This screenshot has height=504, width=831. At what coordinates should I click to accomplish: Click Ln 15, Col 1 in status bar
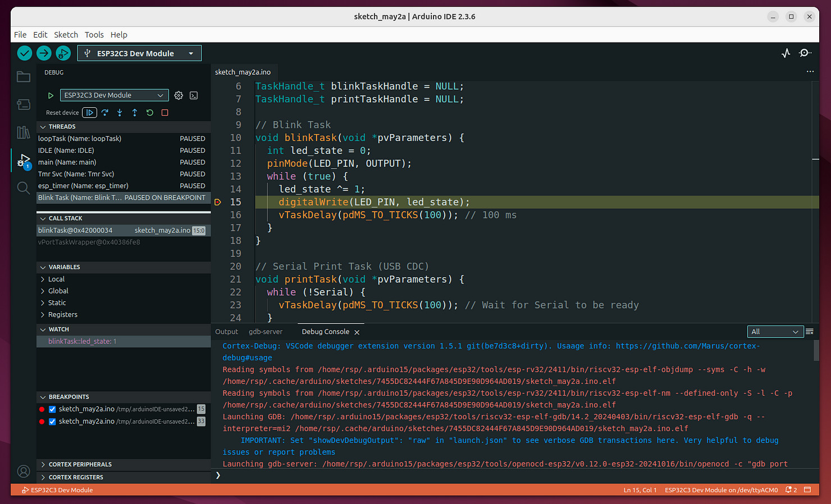coord(640,490)
